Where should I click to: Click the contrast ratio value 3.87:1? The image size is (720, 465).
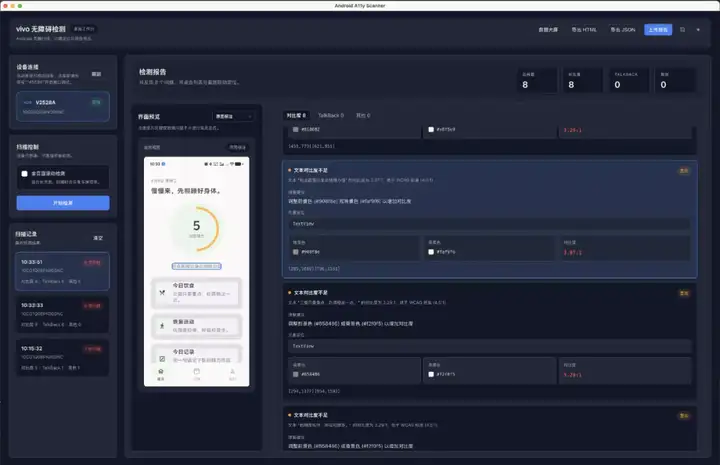573,252
